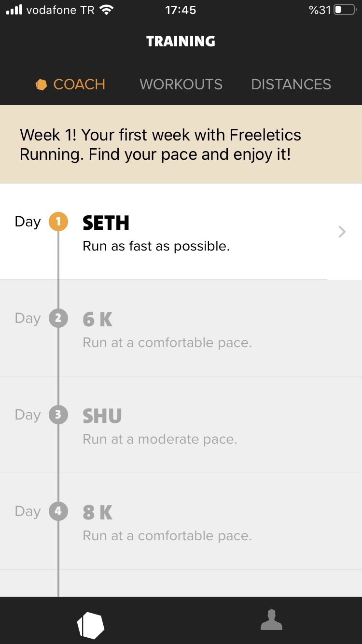Tap the grey Day 2 circle marker
The height and width of the screenshot is (644, 362).
[58, 319]
